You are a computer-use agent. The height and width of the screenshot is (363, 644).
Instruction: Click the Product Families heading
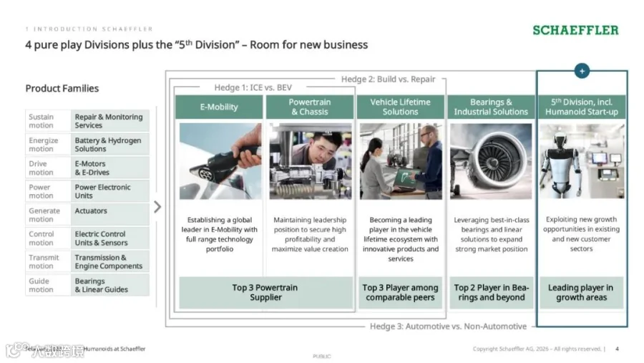(x=62, y=88)
